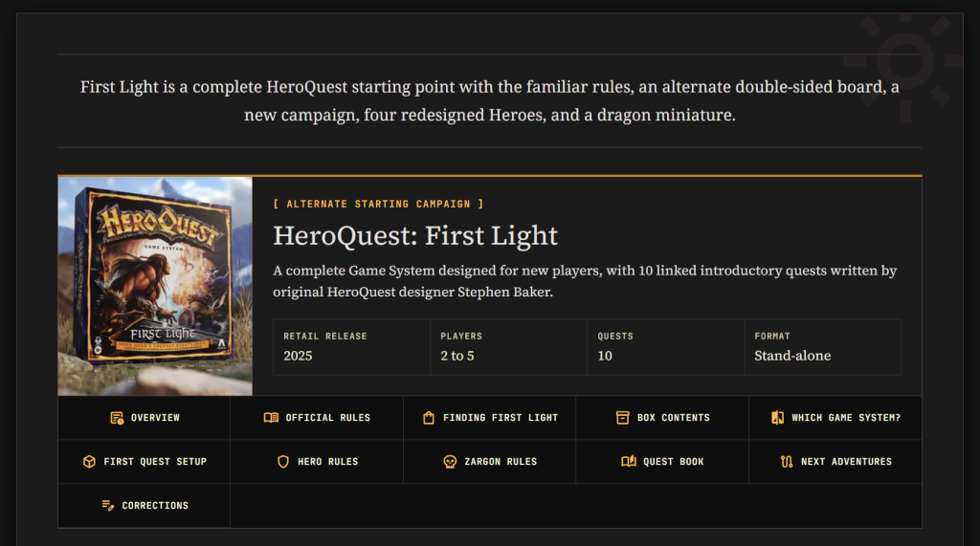Select the Zargon Rules label
The height and width of the screenshot is (546, 980).
coord(501,462)
